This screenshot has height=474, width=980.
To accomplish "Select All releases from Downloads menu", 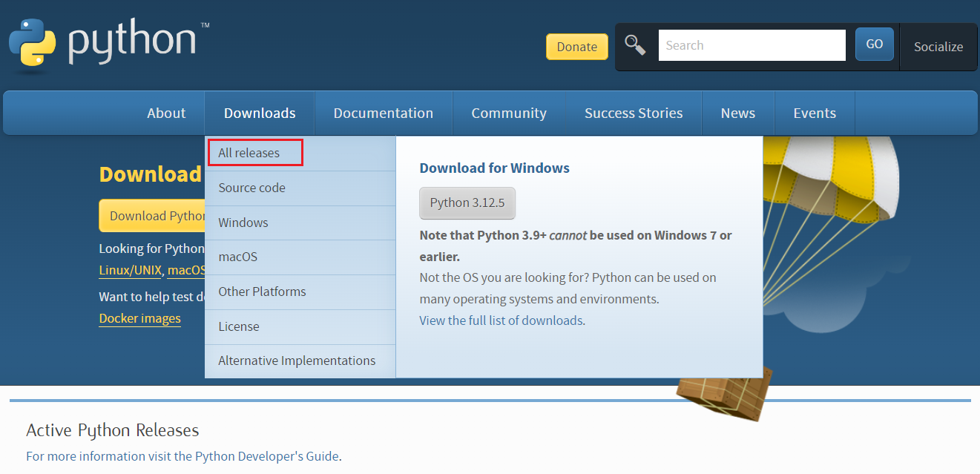I will coord(249,153).
